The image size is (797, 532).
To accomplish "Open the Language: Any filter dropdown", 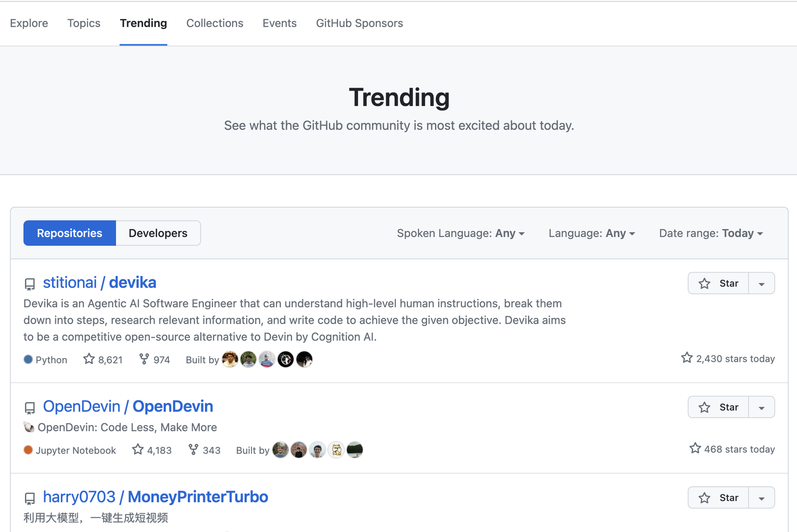I will click(592, 233).
